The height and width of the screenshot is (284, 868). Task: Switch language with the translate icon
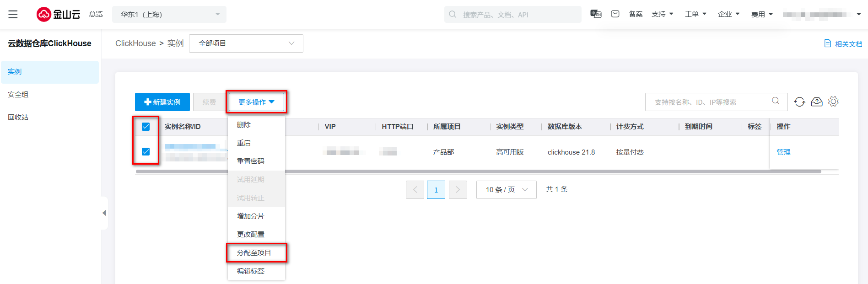click(x=596, y=14)
